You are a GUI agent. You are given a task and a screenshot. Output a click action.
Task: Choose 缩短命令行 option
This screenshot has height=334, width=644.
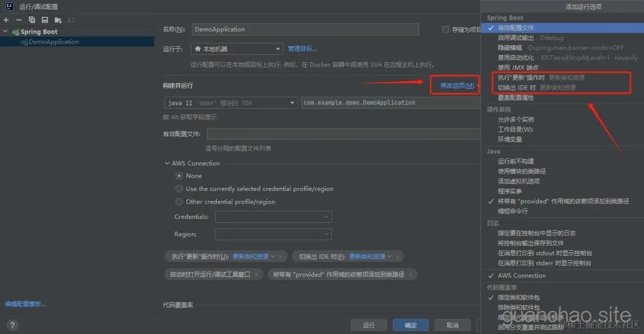click(562, 211)
